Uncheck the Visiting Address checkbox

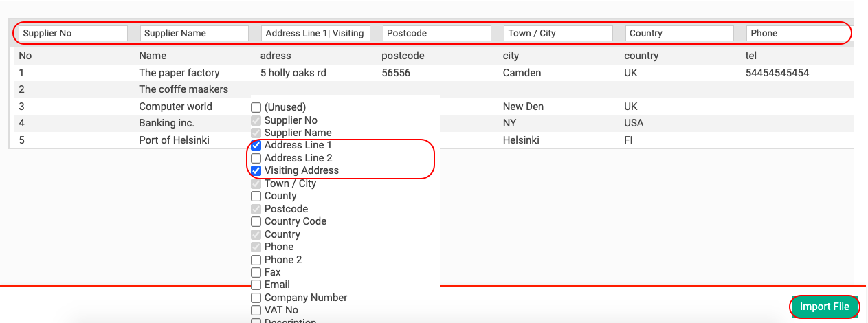(x=256, y=170)
